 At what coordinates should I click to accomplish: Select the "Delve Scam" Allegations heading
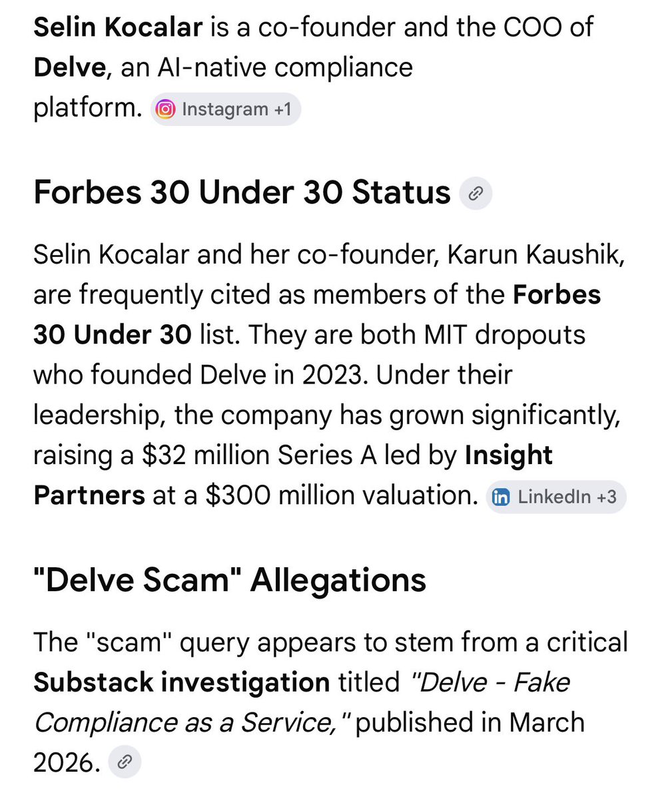coord(230,579)
